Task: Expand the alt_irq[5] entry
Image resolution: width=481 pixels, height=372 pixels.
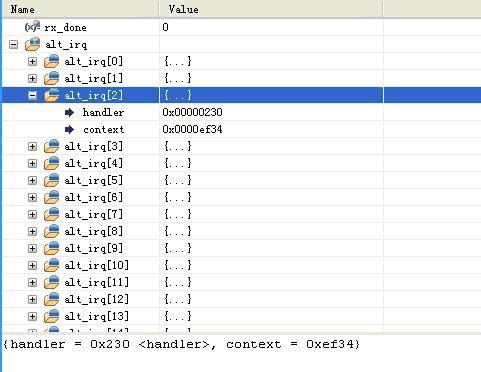Action: tap(32, 180)
